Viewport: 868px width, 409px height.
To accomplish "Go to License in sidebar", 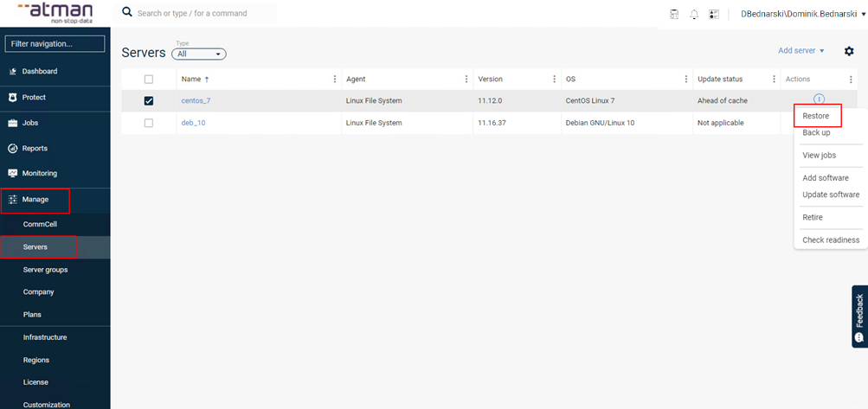I will click(x=35, y=382).
